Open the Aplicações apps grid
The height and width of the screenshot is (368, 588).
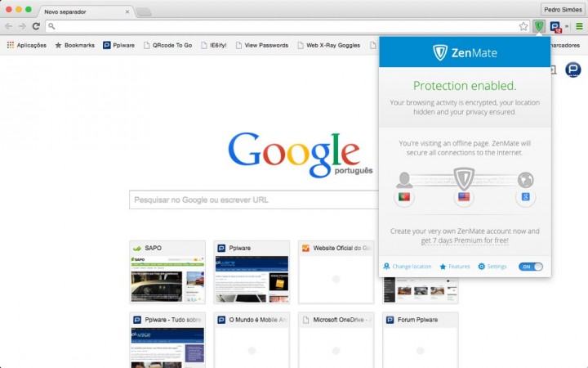[x=27, y=45]
